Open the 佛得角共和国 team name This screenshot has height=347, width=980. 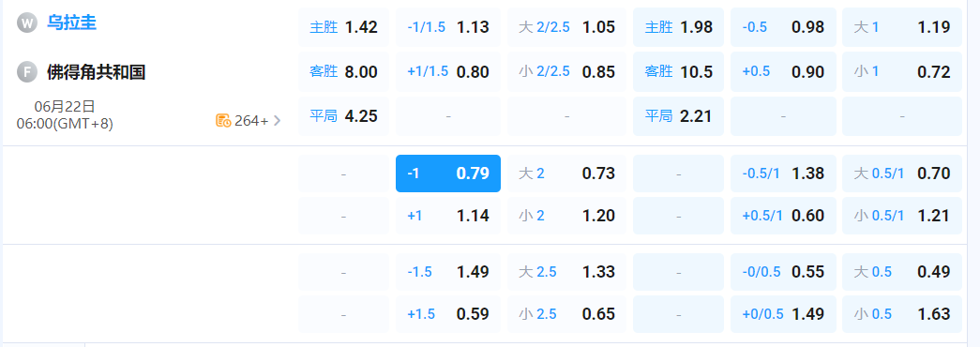tap(97, 72)
